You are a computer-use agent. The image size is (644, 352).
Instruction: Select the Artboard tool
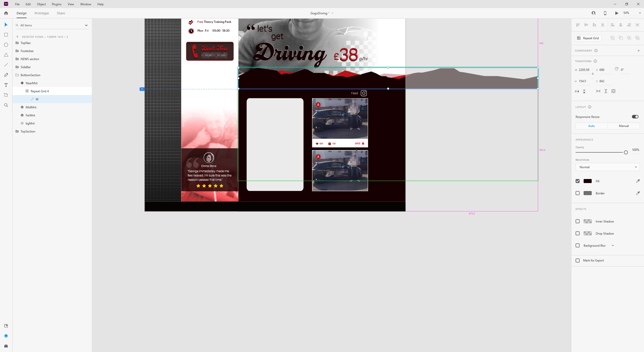tap(6, 95)
